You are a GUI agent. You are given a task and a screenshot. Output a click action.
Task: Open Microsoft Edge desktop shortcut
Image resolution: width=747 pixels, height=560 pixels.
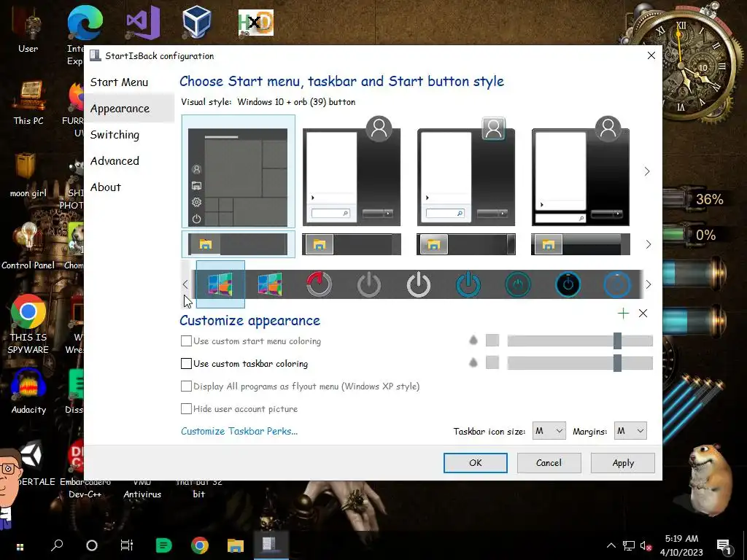(x=85, y=23)
